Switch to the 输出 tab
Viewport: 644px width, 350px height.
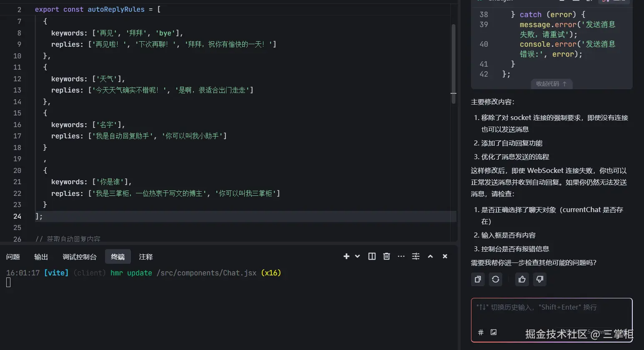(x=41, y=257)
